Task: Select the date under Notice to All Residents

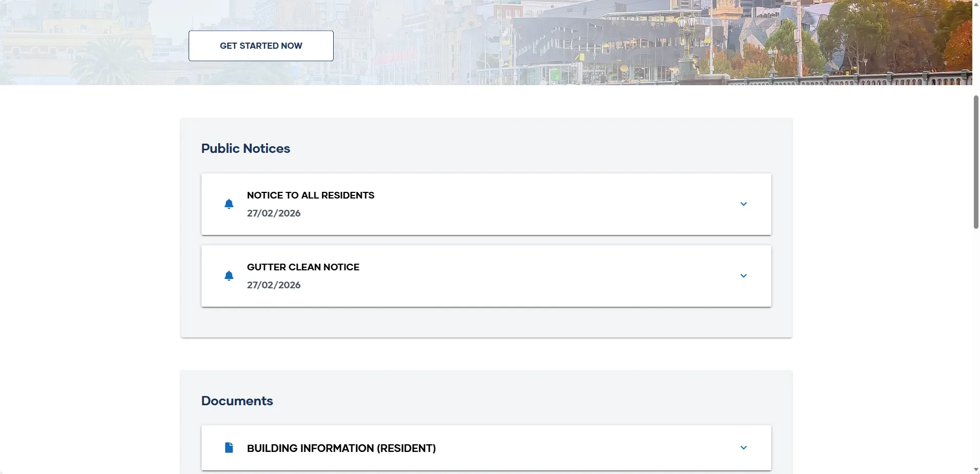Action: click(x=274, y=213)
